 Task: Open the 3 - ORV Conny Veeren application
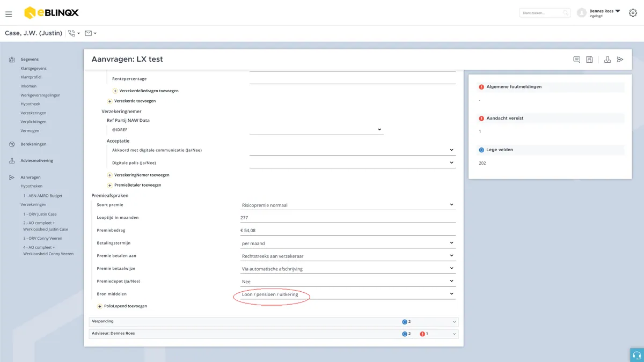point(42,238)
